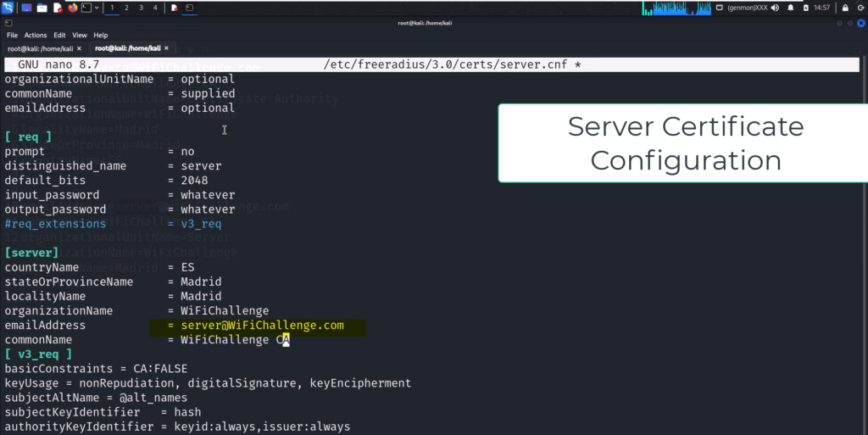Launch Firefox from the panel
This screenshot has height=435, width=868.
click(x=72, y=8)
